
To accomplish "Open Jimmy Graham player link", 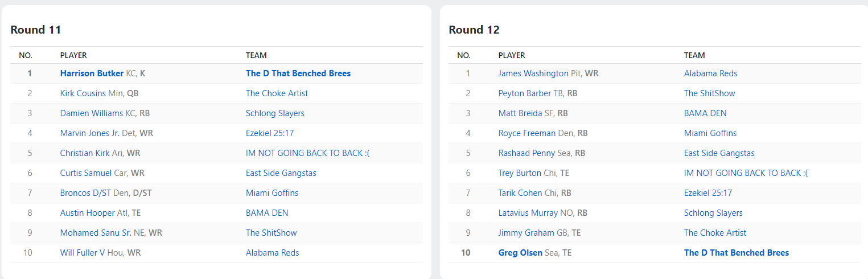I will click(x=526, y=233).
